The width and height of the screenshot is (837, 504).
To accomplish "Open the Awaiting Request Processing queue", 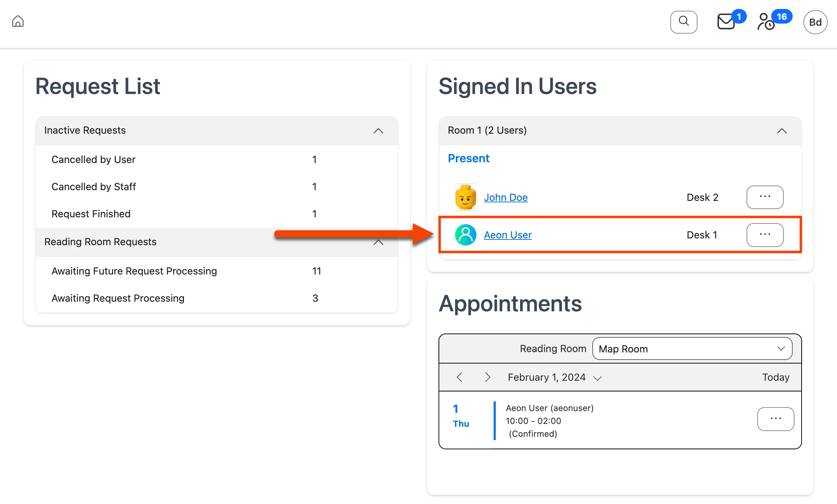I will (118, 298).
